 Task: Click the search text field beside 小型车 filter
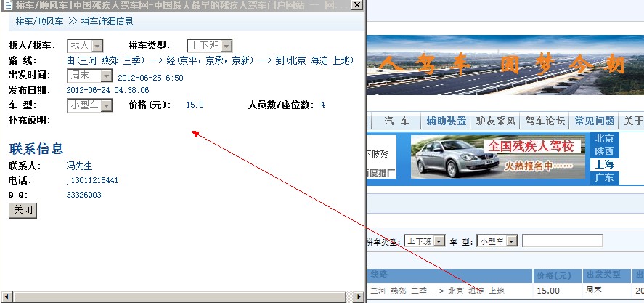click(562, 241)
